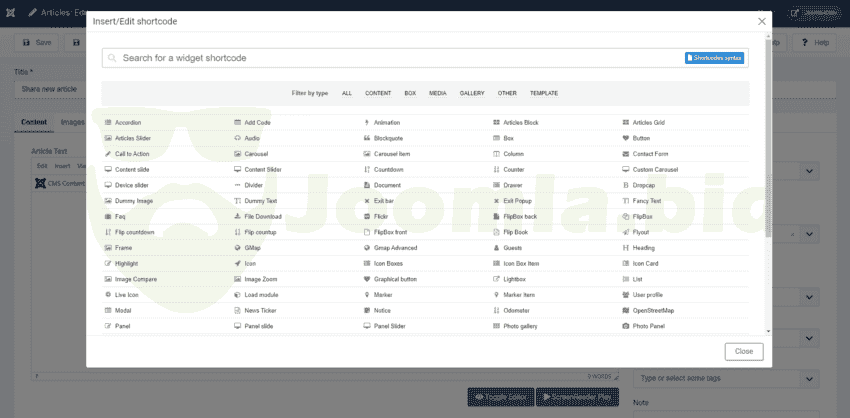Select the Lightbox shortcode icon
Viewport: 850px width, 418px height.
(496, 279)
